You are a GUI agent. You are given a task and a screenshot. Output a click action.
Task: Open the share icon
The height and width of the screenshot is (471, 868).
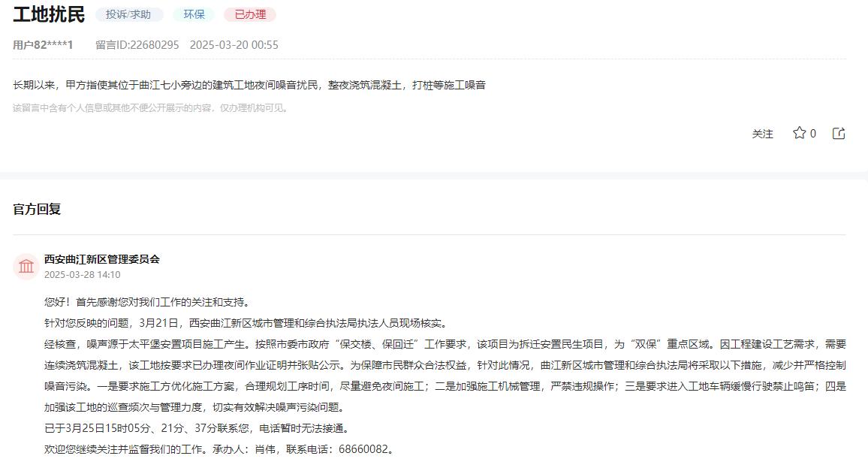pos(839,133)
